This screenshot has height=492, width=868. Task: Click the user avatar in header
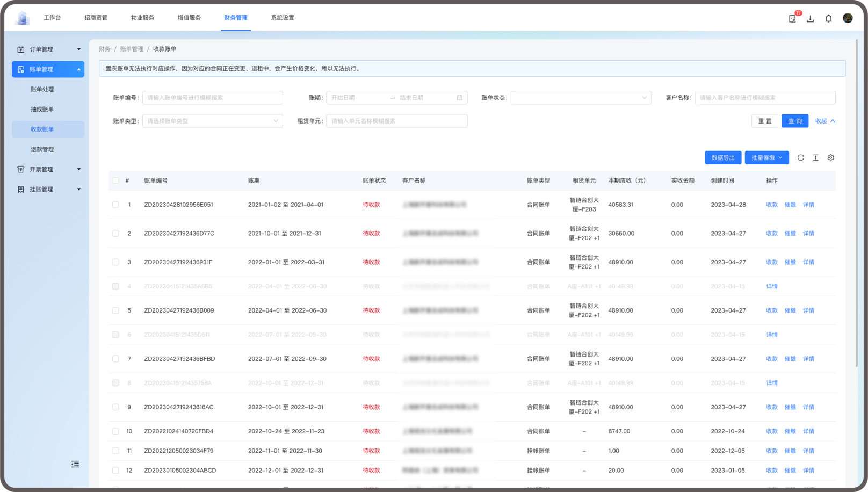pos(848,18)
